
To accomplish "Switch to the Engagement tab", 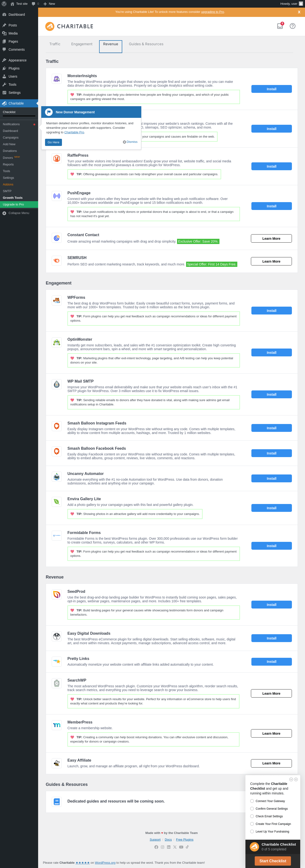I will (82, 44).
